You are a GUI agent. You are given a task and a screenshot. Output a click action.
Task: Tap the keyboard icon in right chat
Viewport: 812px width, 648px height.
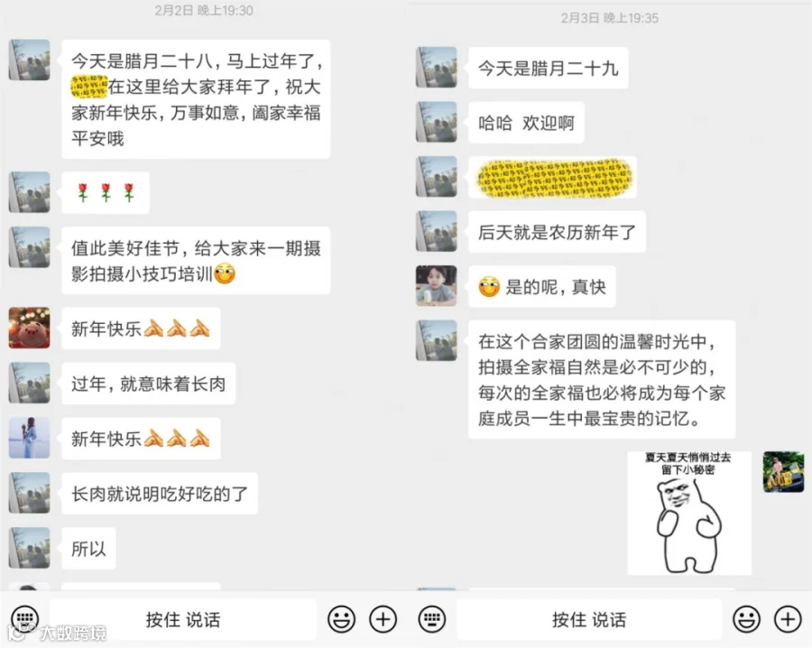(x=432, y=618)
